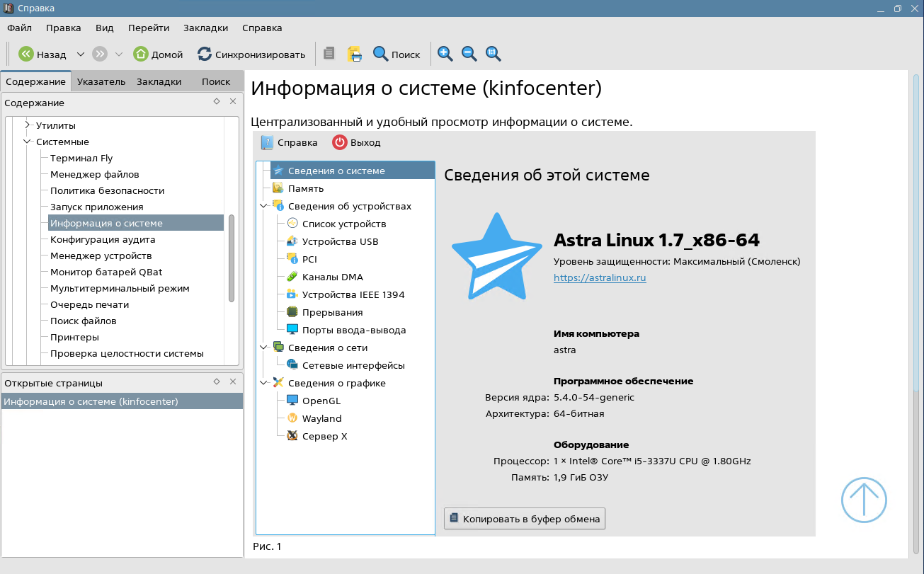Click the scroll-to-top arrow circle
924x574 pixels.
point(864,500)
